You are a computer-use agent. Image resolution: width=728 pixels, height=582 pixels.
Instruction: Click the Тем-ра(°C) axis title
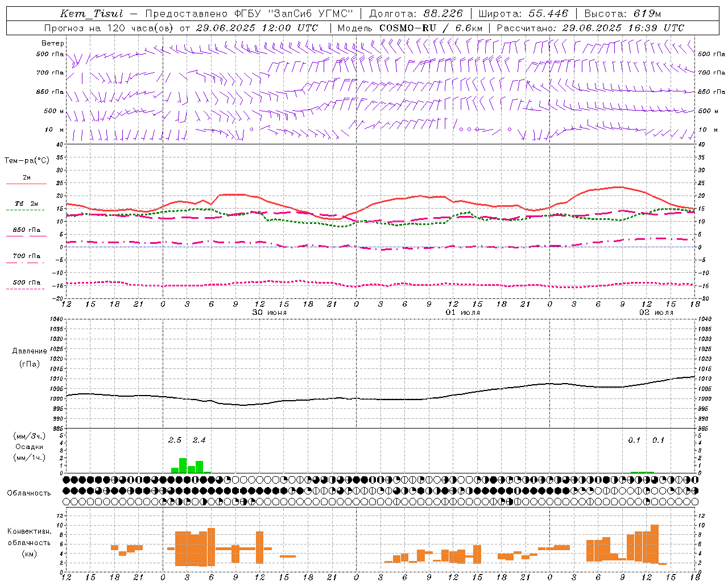[27, 161]
